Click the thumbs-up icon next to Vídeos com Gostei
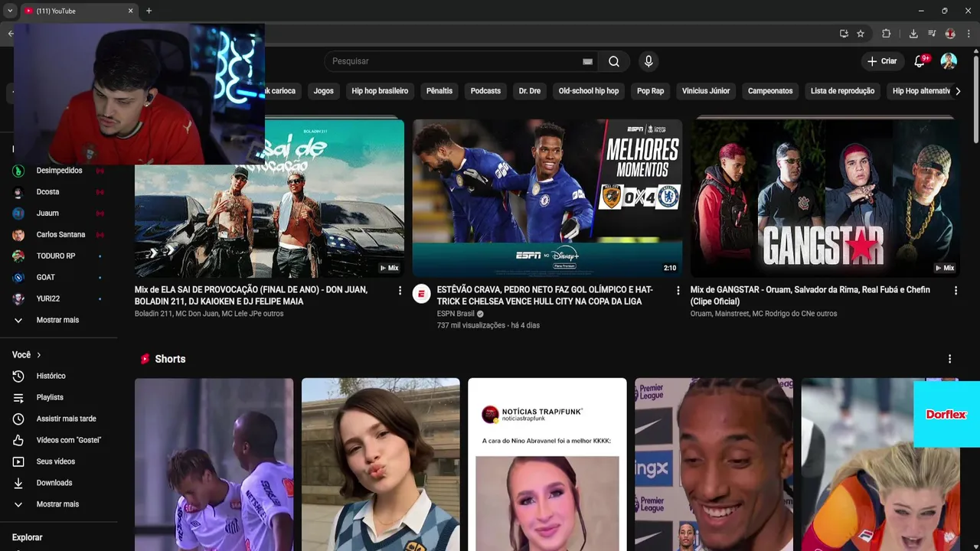The height and width of the screenshot is (551, 980). tap(18, 440)
